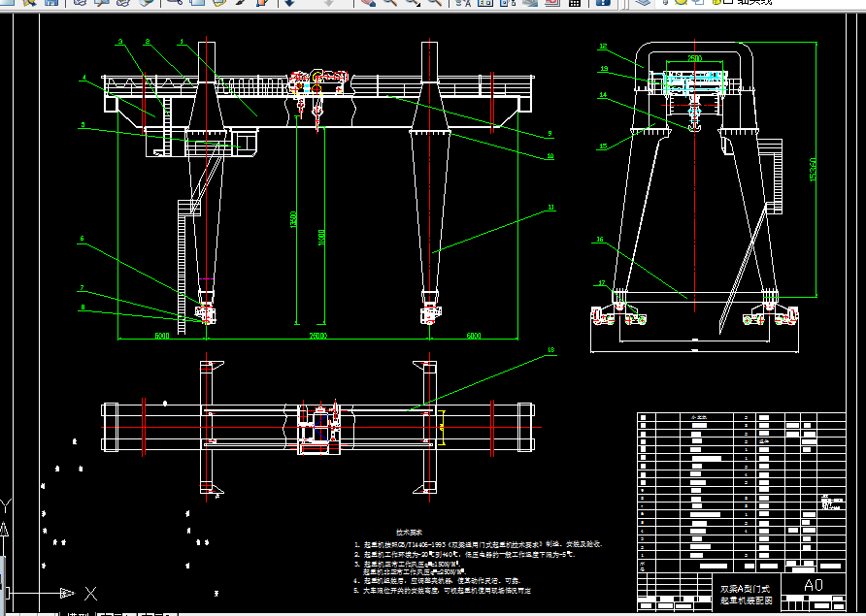Click the 起重机装配图 title block text
This screenshot has width=866, height=616.
tap(747, 600)
